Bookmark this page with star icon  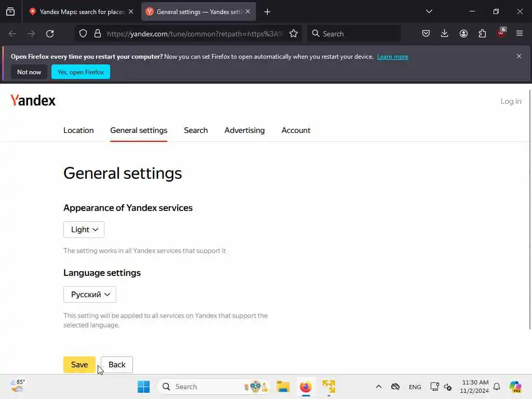[294, 34]
